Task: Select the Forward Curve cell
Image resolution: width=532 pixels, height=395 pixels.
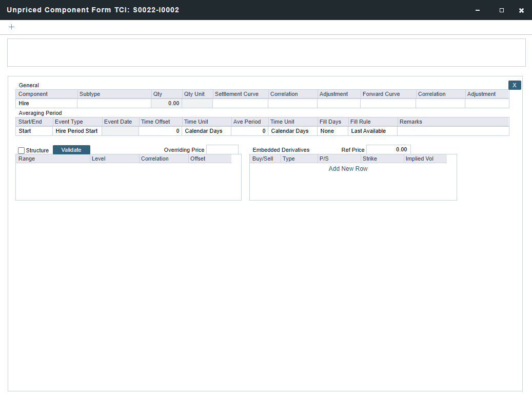Action: click(x=387, y=104)
